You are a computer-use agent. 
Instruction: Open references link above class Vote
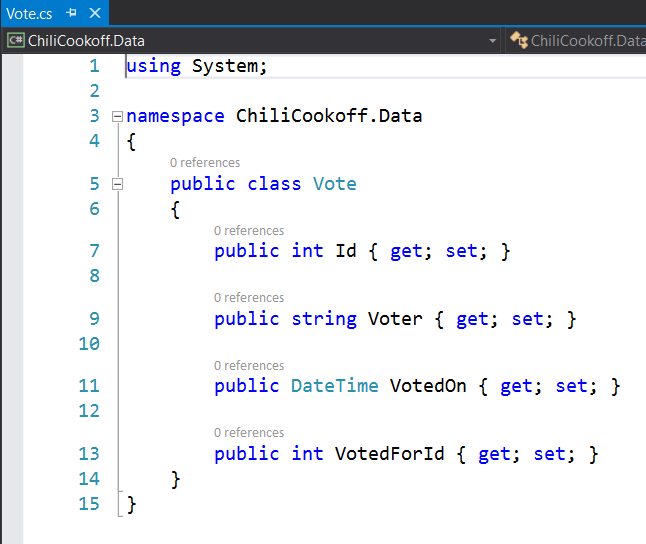point(205,162)
